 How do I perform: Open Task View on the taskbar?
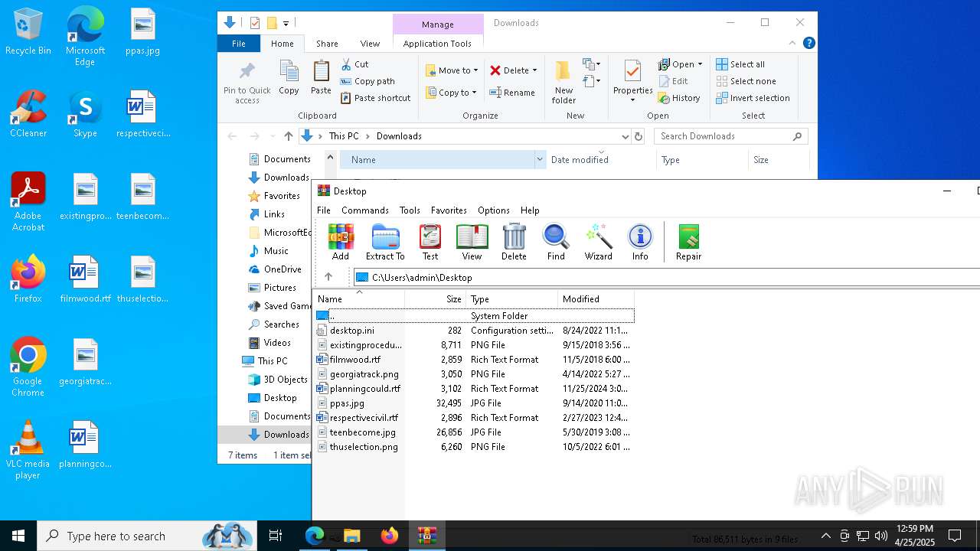tap(276, 536)
